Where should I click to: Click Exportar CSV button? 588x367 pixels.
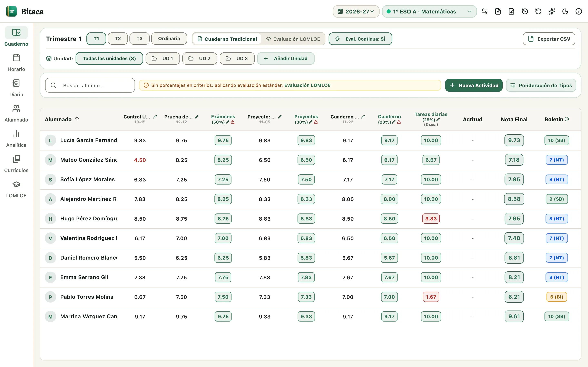pos(549,39)
